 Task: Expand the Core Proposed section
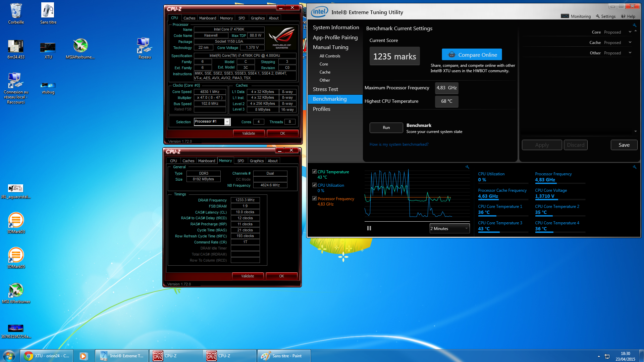(x=630, y=32)
